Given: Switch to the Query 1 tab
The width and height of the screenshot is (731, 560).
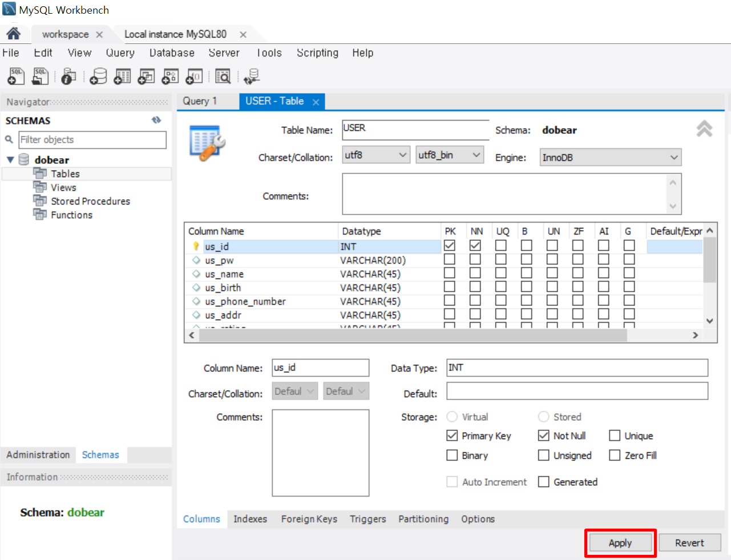Looking at the screenshot, I should 200,101.
